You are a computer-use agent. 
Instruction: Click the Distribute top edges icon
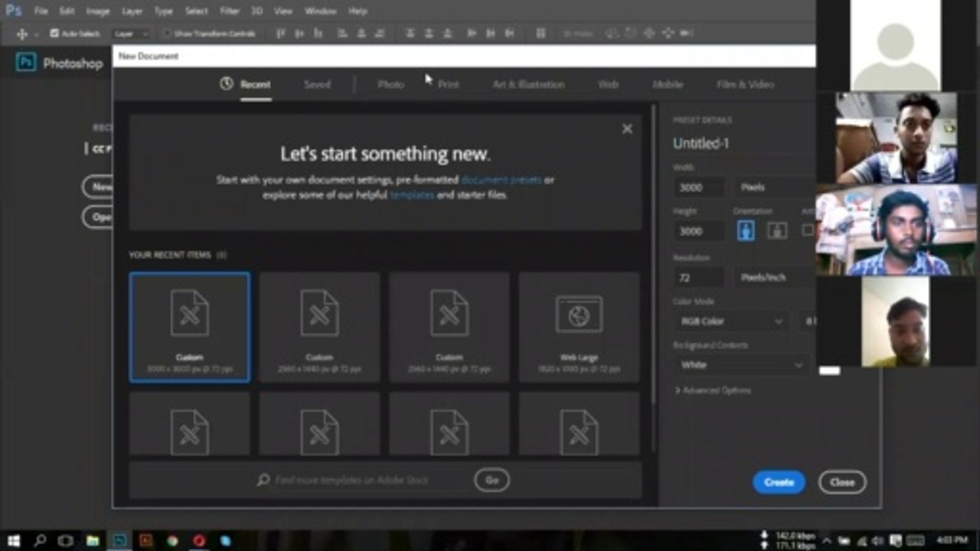[410, 34]
